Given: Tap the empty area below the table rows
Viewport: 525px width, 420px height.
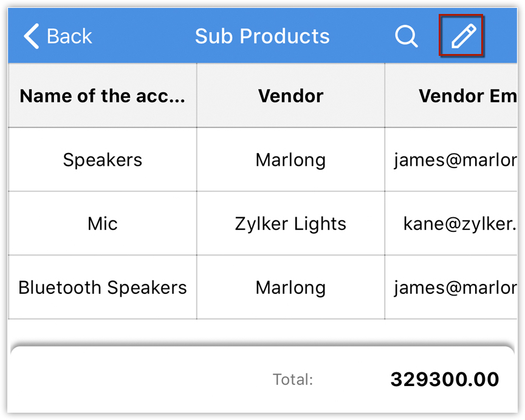Looking at the screenshot, I should coord(261,332).
